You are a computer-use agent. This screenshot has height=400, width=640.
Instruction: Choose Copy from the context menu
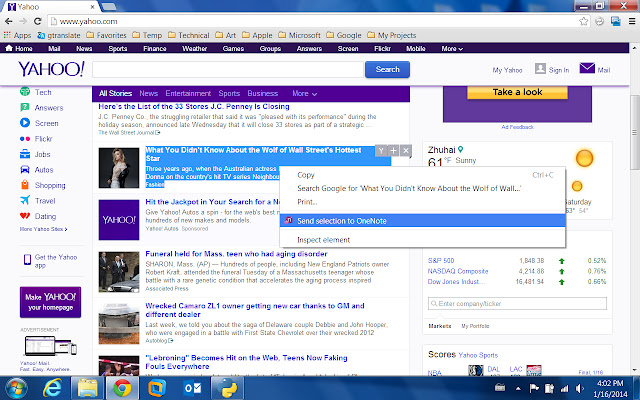coord(306,175)
